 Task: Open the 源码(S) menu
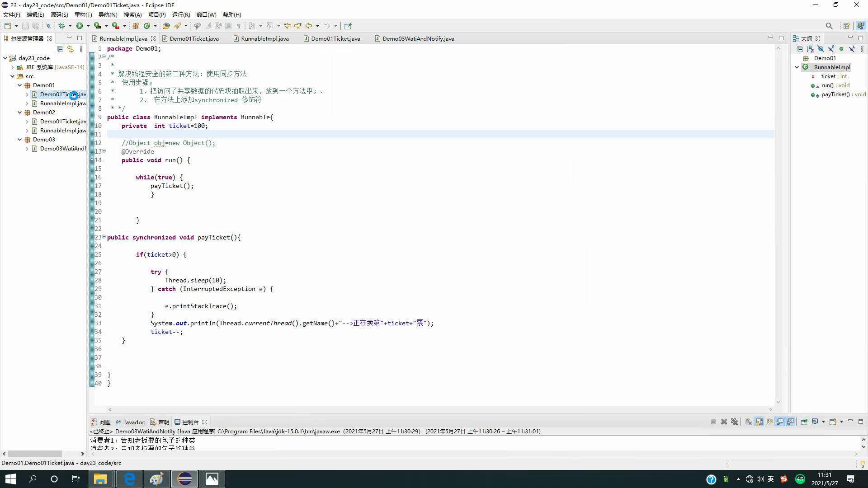click(59, 14)
